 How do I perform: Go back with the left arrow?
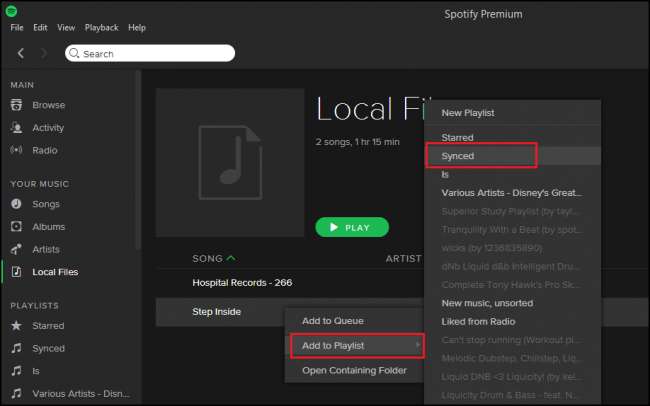point(21,53)
